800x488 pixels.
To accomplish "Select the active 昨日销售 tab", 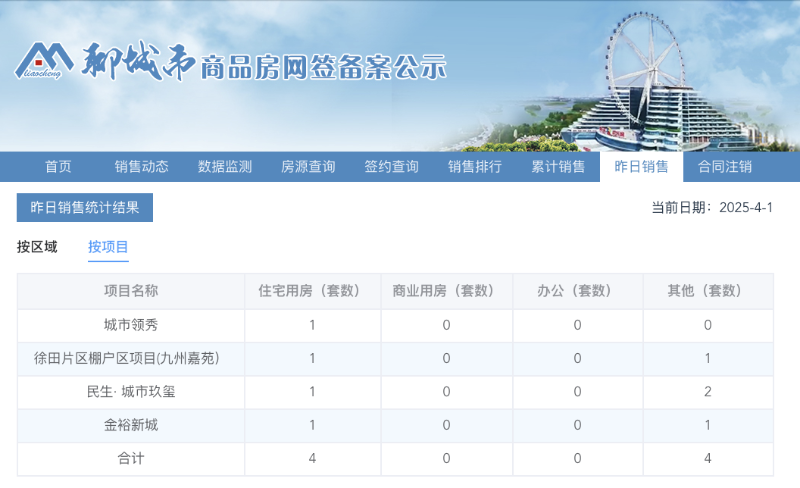I will click(641, 166).
